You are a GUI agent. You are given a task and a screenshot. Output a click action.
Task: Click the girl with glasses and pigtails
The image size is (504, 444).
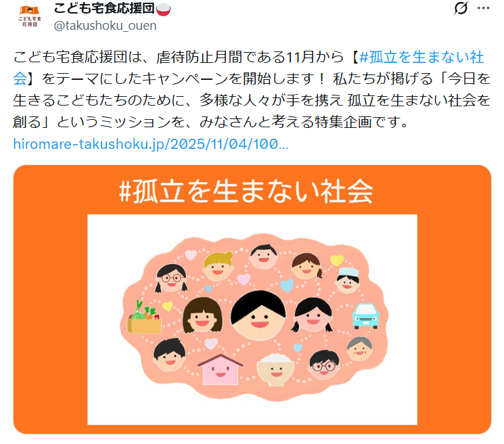171,278
